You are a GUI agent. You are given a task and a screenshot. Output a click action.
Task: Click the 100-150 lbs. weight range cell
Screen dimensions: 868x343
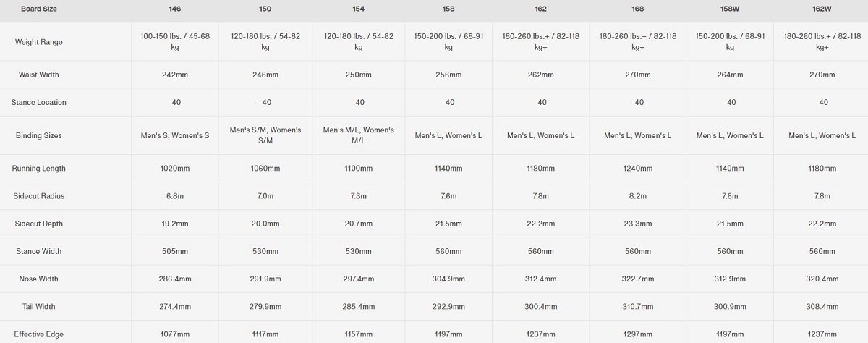point(174,42)
